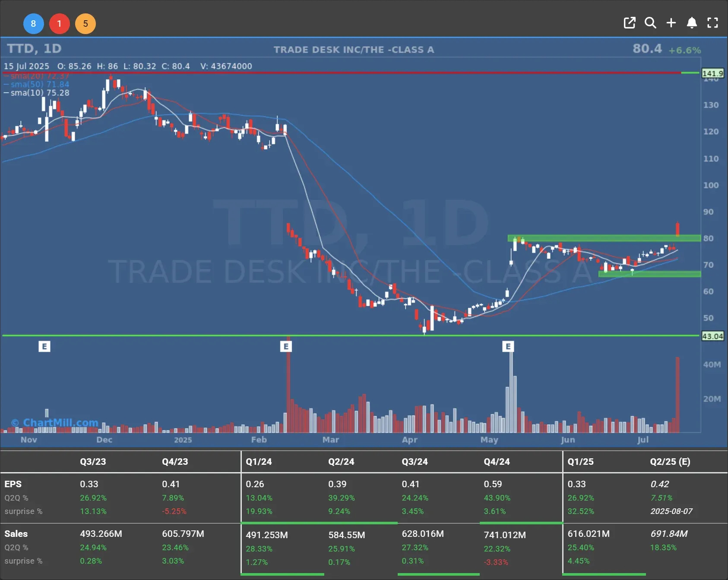Click the sma(10) 75.28 legend entry
The height and width of the screenshot is (580, 728).
tap(36, 93)
